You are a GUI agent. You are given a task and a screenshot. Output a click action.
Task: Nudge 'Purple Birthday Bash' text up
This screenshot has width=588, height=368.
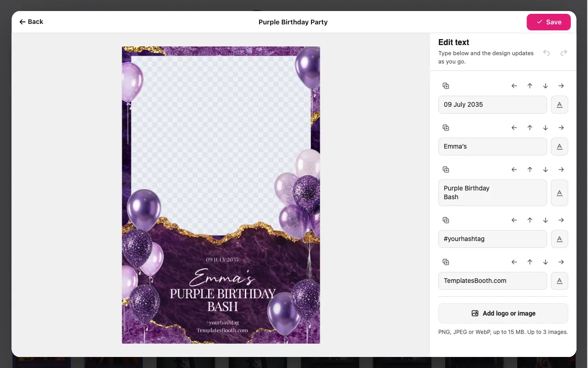tap(530, 170)
